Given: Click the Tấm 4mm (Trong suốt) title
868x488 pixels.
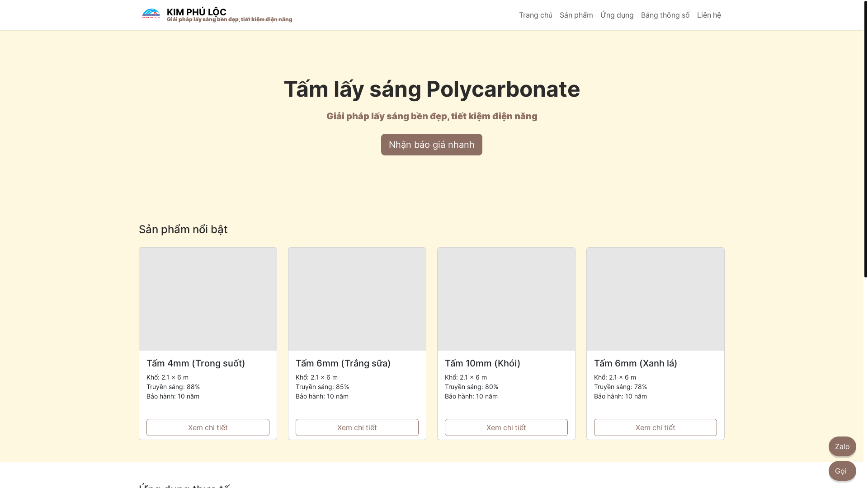Looking at the screenshot, I should pos(196,363).
